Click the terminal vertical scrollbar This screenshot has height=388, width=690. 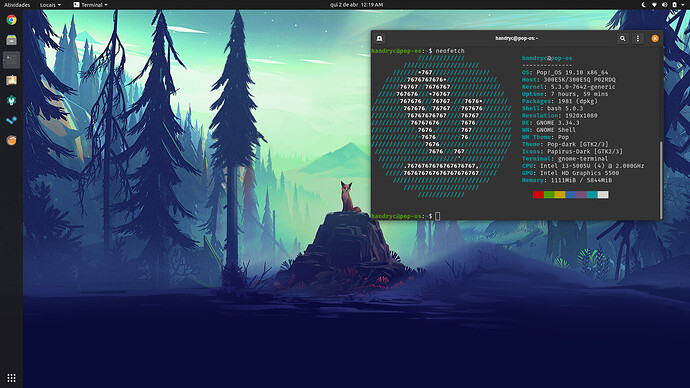coord(661,180)
